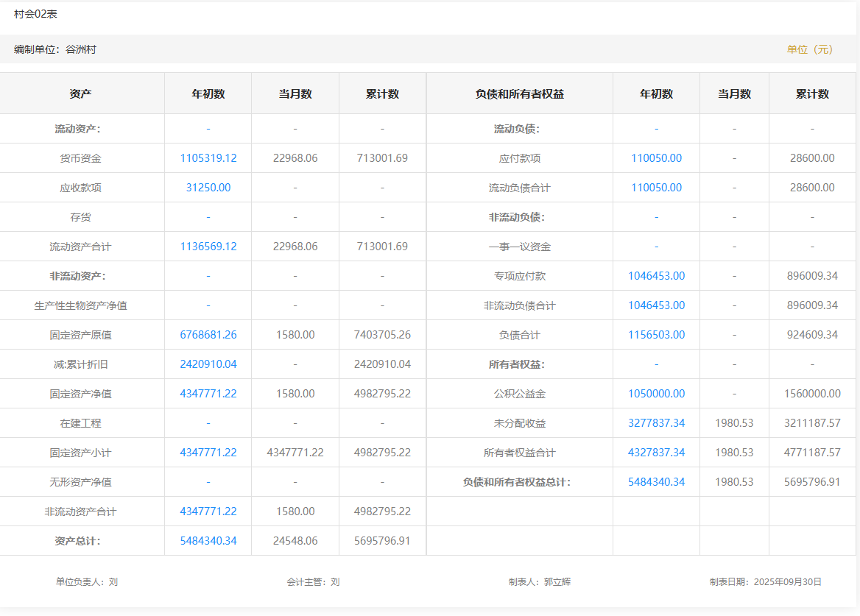Open 固定资产小计 opening balance link
The height and width of the screenshot is (616, 860).
click(208, 453)
